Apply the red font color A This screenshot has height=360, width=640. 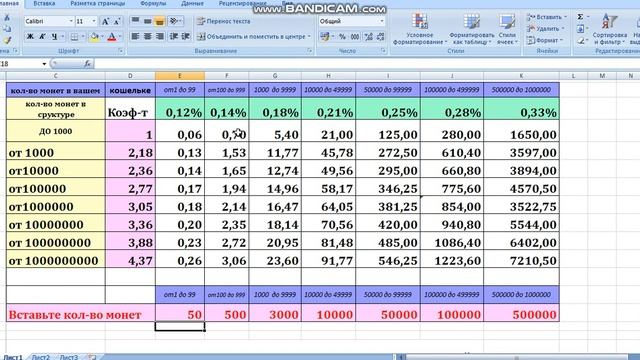click(112, 37)
